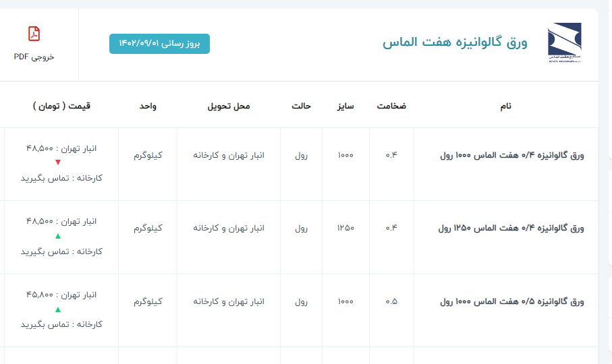Click the "ضخامت" column header
The image size is (612, 364).
pyautogui.click(x=391, y=106)
